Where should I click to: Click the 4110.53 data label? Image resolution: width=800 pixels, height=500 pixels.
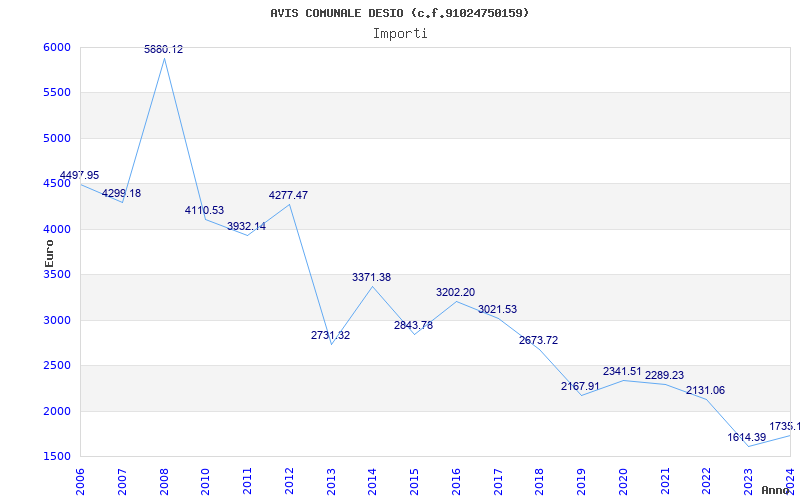205,210
